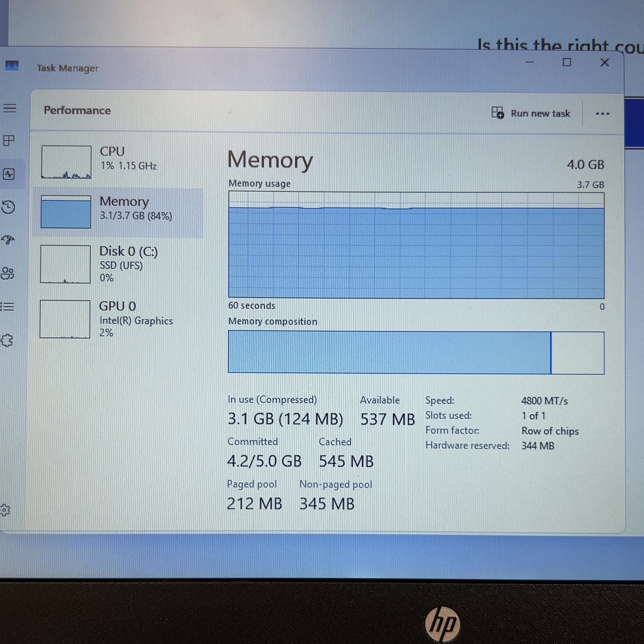Click the Performance page heading
Viewport: 644px width, 644px height.
[77, 111]
